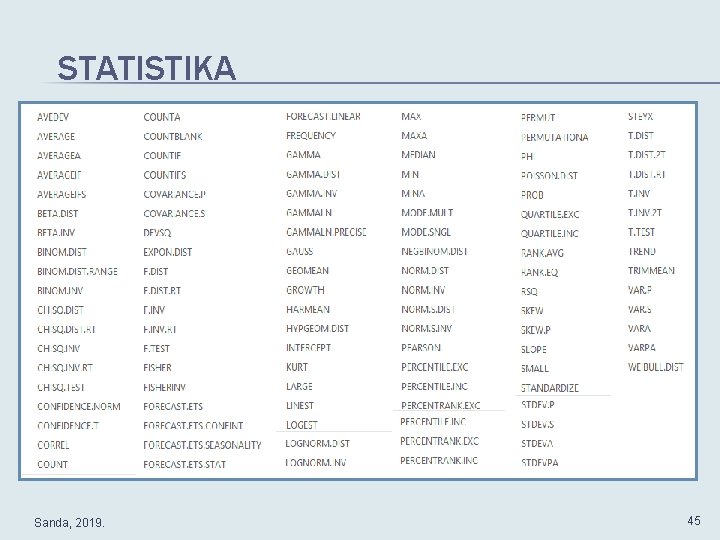Select the F.TEST entry
The image size is (720, 540).
click(x=157, y=349)
